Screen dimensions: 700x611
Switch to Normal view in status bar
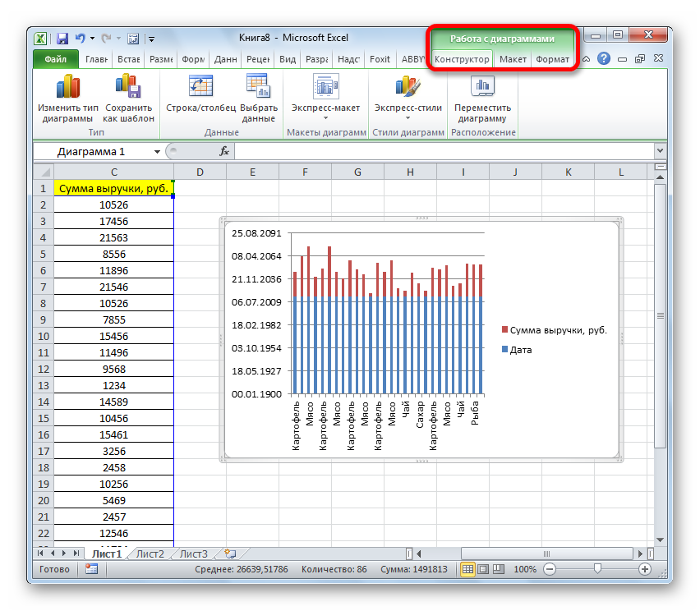[x=467, y=569]
